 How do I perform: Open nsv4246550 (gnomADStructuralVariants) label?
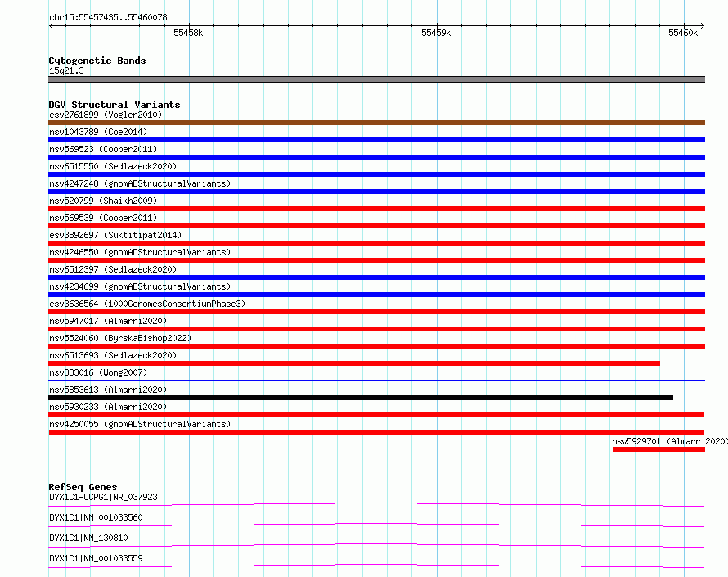pyautogui.click(x=140, y=252)
